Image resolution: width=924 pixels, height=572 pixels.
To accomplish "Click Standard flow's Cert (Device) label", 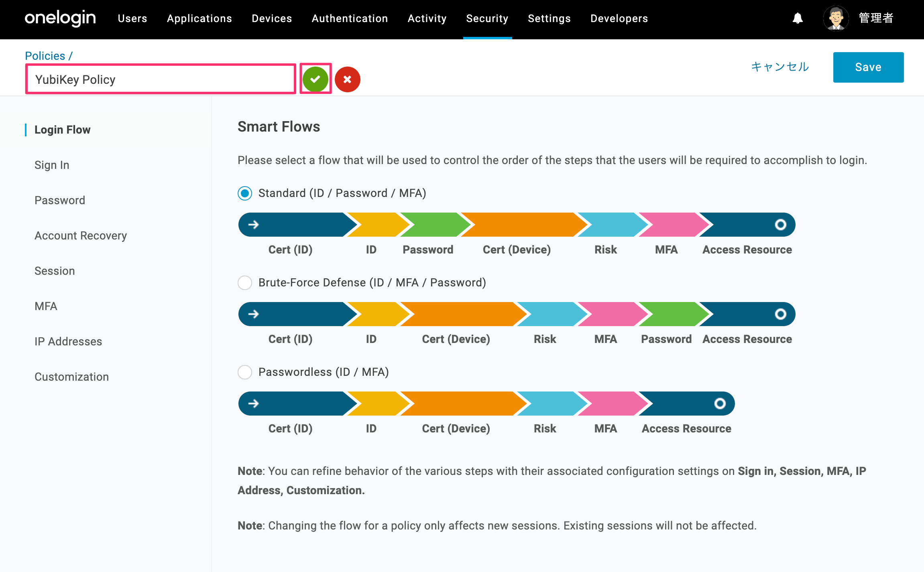I will 517,250.
